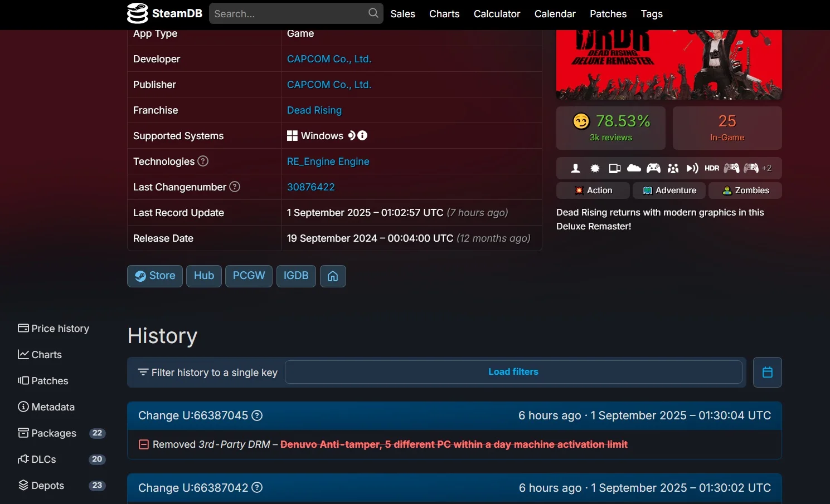Screen dimensions: 830x504
Task: Click the Remote Play streaming icon
Action: coord(692,168)
